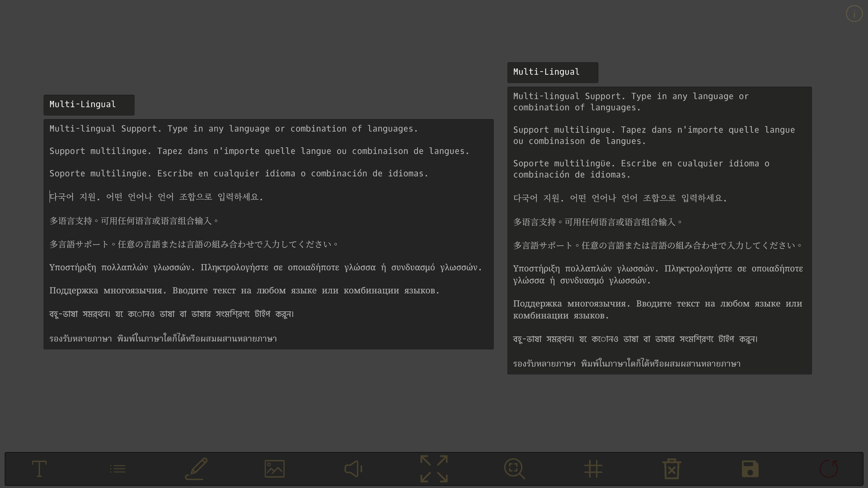Viewport: 868px width, 488px height.
Task: Reset the canvas with the red undo icon
Action: [x=829, y=469]
